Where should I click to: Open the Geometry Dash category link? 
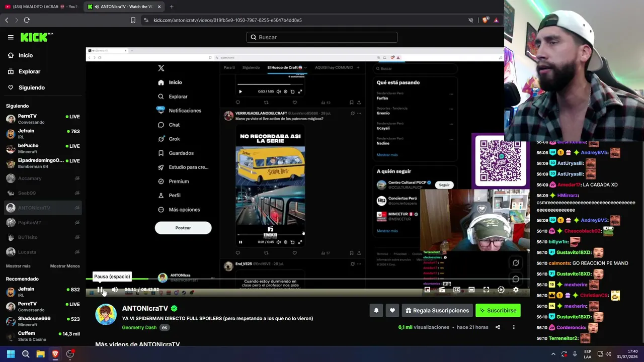(139, 327)
